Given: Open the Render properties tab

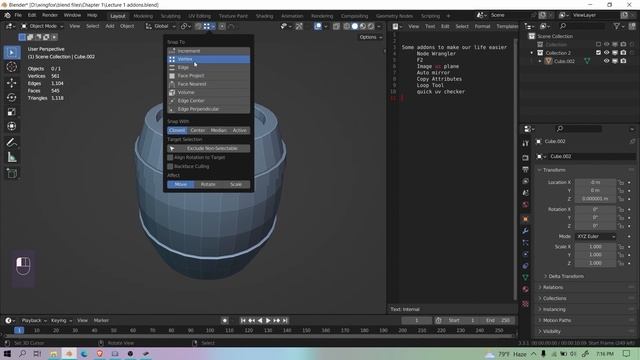Looking at the screenshot, I should click(x=525, y=158).
